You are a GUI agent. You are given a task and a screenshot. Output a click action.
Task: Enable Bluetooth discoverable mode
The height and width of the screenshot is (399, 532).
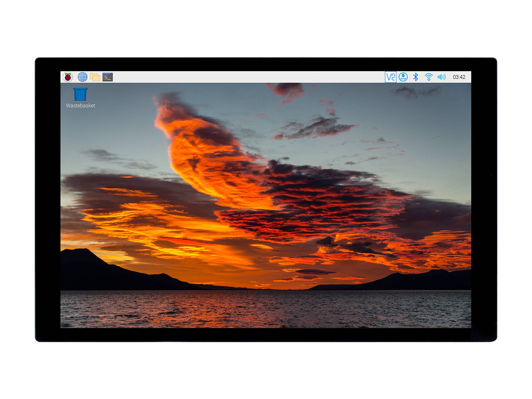point(416,76)
